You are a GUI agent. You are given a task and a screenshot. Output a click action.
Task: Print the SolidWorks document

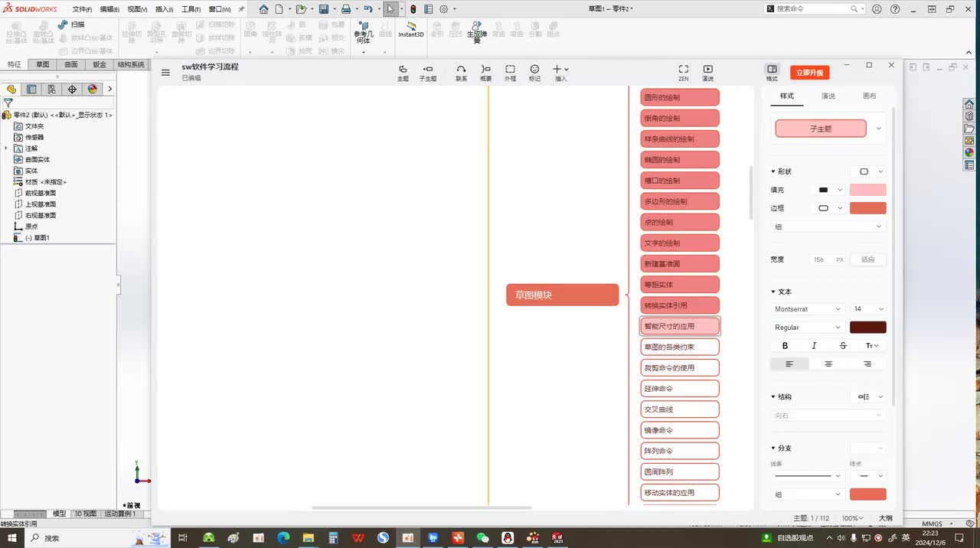pos(346,9)
